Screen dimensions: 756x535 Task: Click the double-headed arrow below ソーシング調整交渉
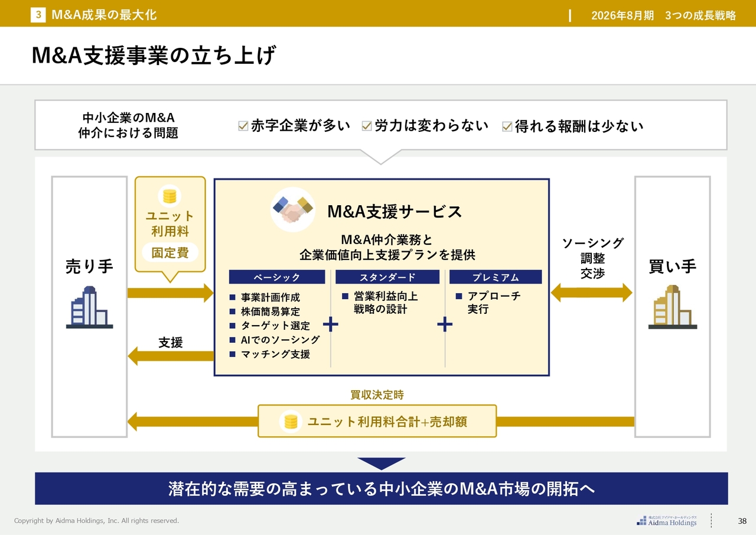pyautogui.click(x=591, y=292)
